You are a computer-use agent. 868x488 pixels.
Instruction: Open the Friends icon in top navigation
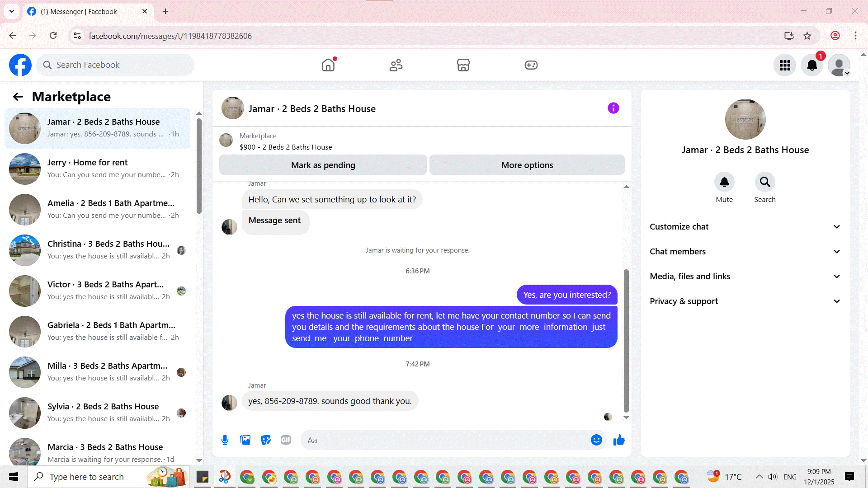(396, 65)
